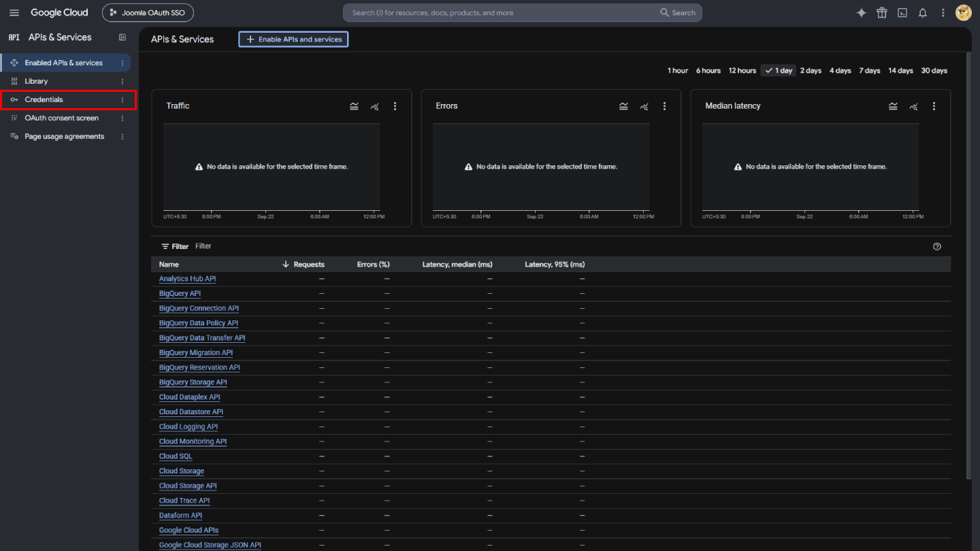This screenshot has width=980, height=551.
Task: Open BigQuery API link
Action: 180,294
